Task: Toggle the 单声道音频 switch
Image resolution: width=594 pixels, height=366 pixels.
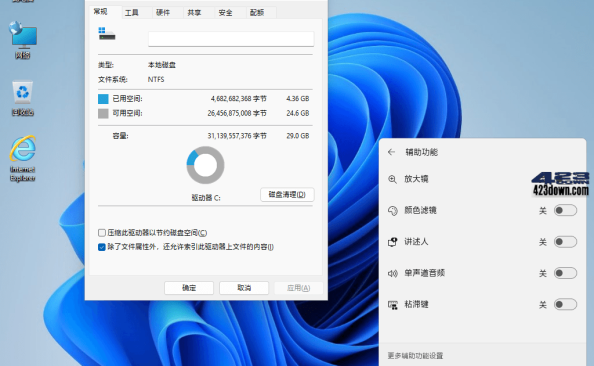Action: pos(565,273)
